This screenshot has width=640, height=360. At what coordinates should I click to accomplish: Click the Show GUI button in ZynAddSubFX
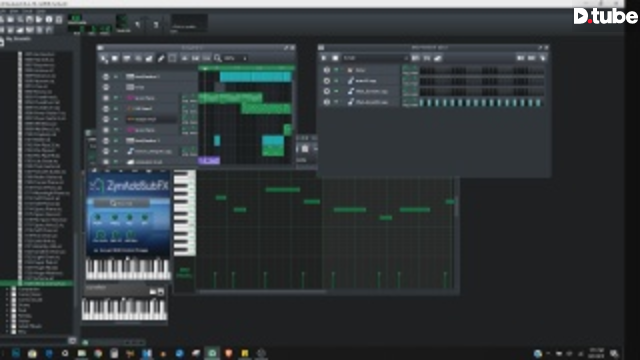click(x=122, y=203)
